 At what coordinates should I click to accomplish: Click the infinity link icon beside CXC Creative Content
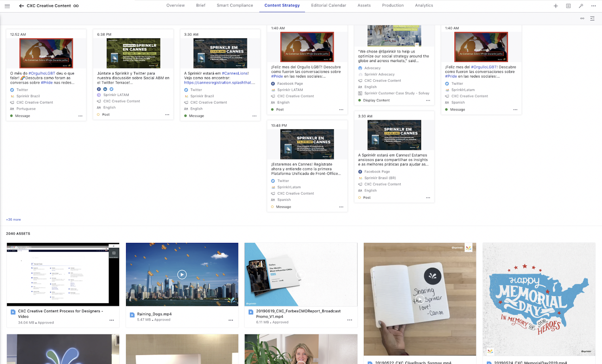(76, 6)
